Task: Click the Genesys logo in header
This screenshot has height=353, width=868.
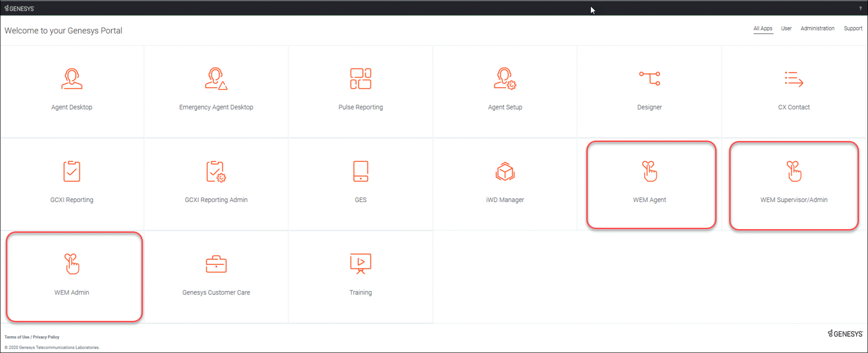Action: tap(20, 9)
